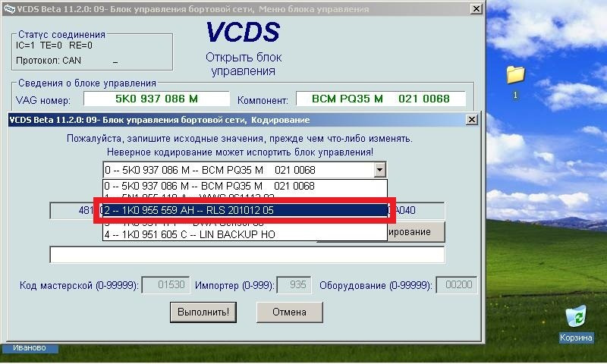Select option 0 -- 5K0 937 086 M BCM PQ35 in the open list
Viewport: 607px width, 364px height.
coord(244,186)
